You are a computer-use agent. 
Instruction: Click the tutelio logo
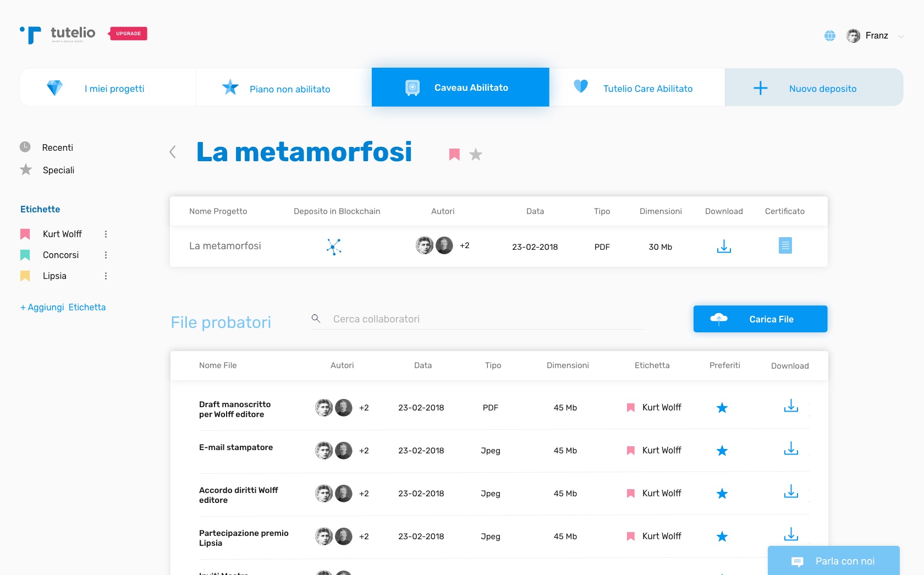(58, 35)
